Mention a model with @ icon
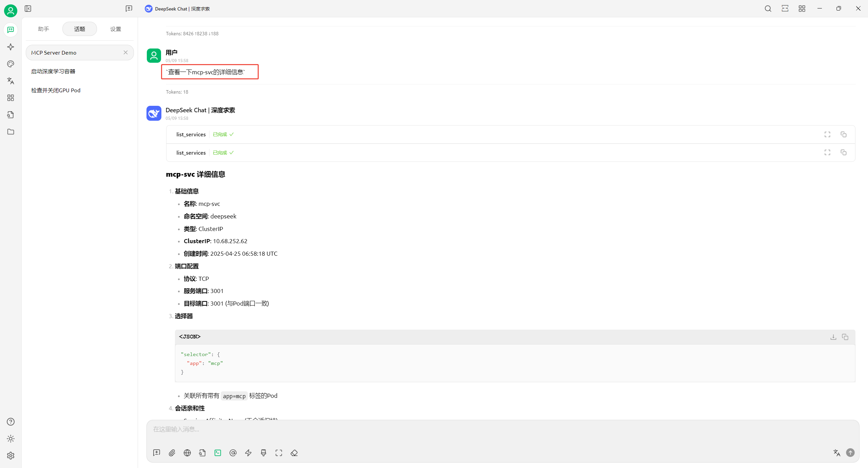The height and width of the screenshot is (468, 868). click(x=233, y=453)
